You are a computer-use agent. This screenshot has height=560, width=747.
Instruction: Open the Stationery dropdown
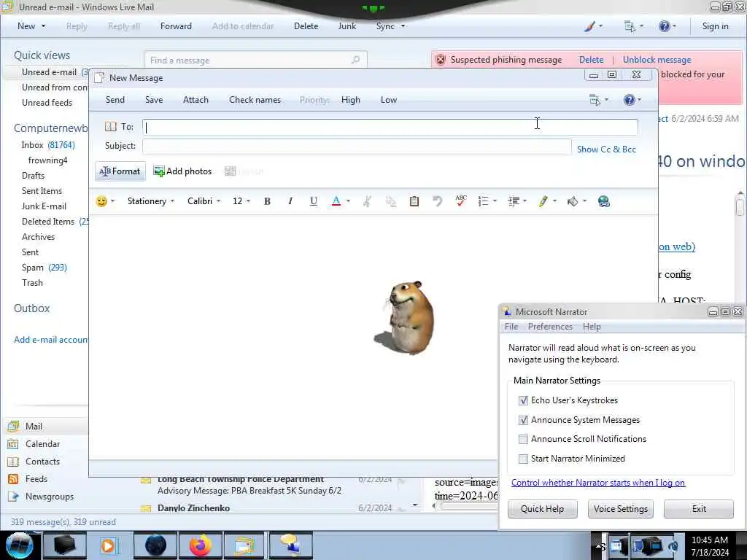click(151, 201)
